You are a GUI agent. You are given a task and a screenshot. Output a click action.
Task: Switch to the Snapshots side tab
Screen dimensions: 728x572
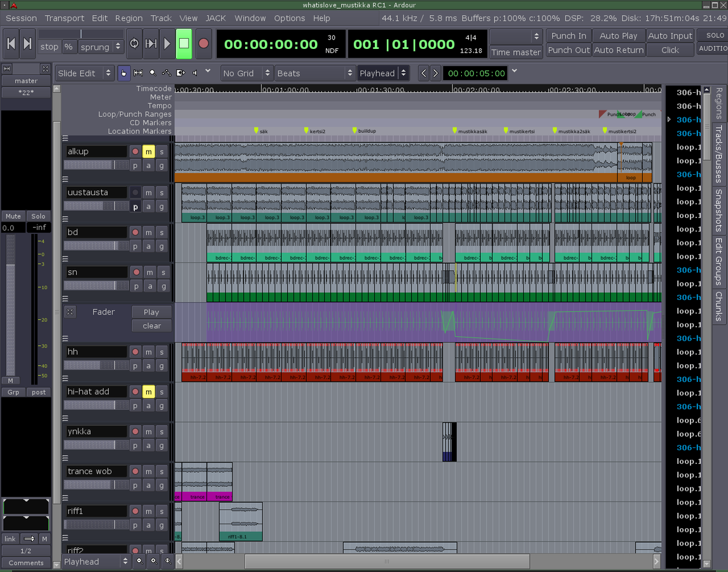718,210
